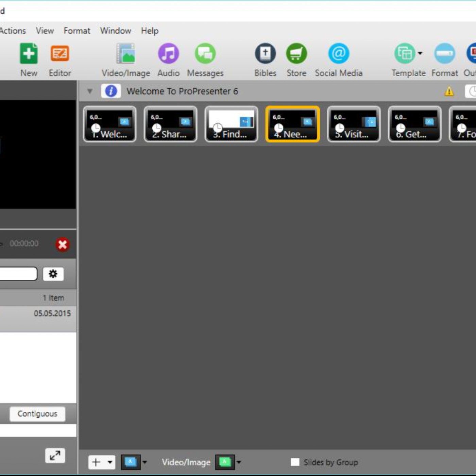Click the search input field

coord(18,274)
